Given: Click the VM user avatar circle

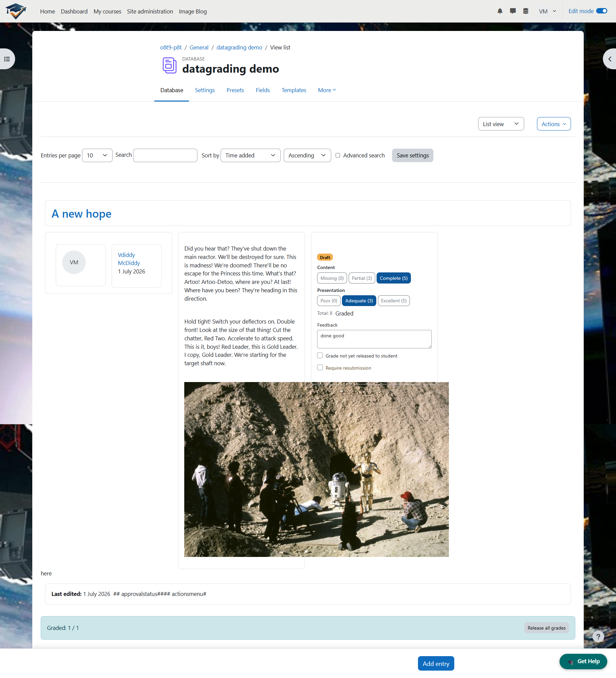Looking at the screenshot, I should [74, 262].
